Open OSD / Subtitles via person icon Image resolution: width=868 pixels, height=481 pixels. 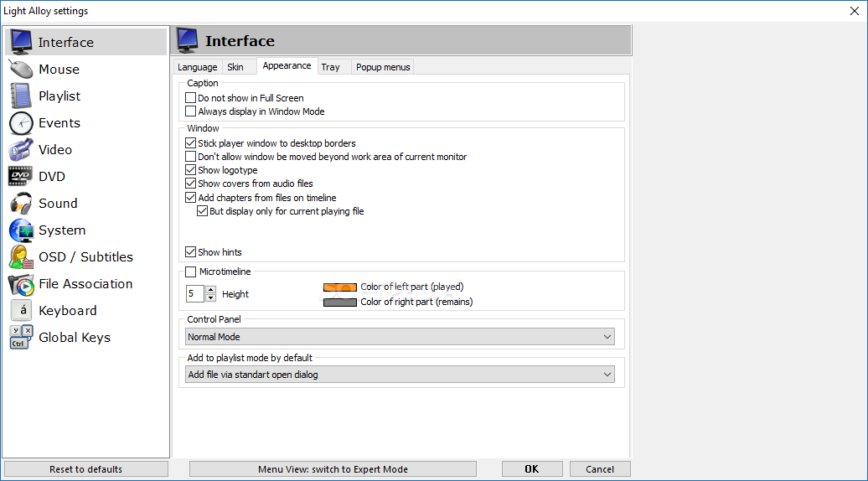coord(21,256)
